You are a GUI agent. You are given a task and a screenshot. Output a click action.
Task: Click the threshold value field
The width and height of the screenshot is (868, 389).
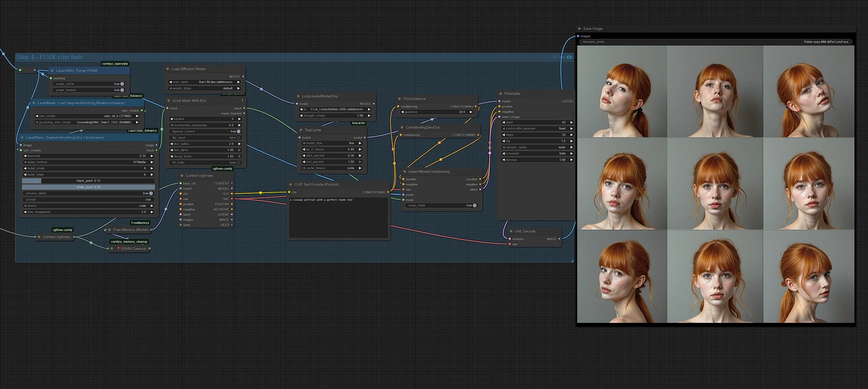(88, 156)
